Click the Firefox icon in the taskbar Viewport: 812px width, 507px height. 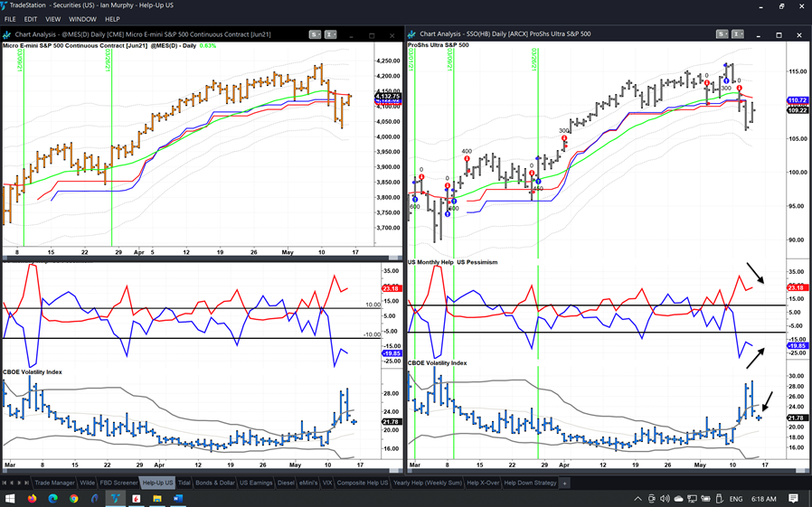click(x=33, y=499)
